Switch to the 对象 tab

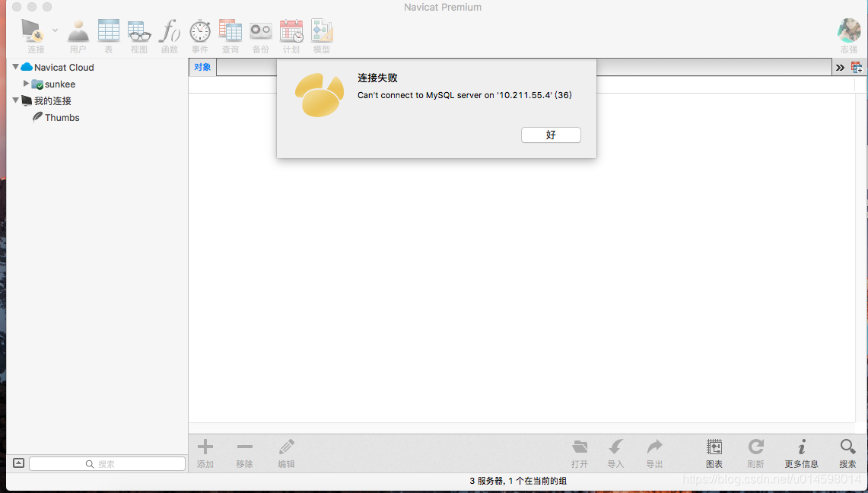point(202,68)
